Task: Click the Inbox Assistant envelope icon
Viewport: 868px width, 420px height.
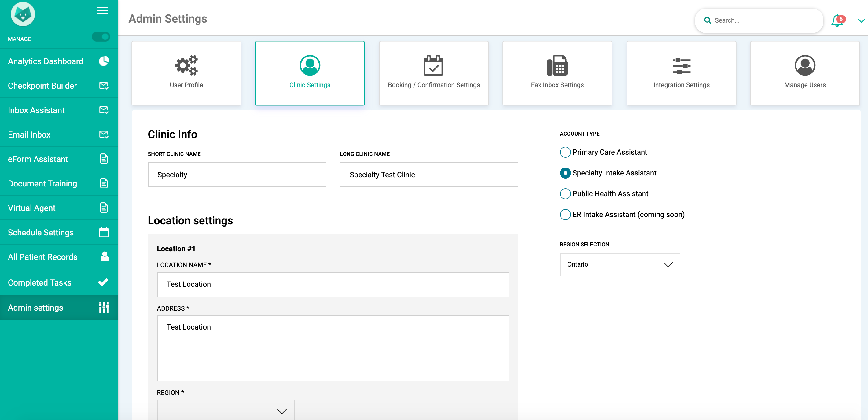Action: (104, 110)
